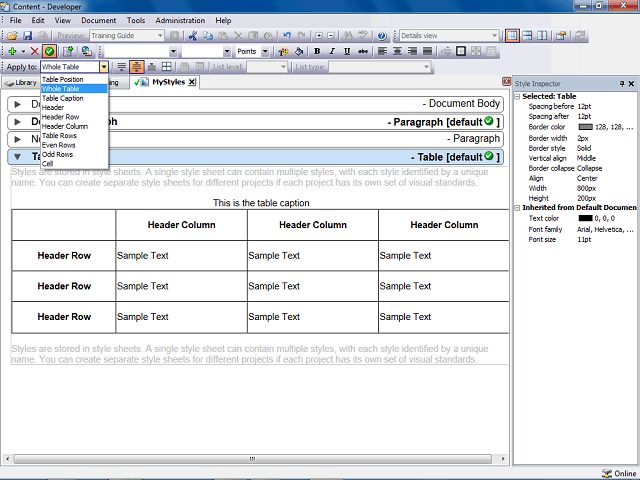Click the black Text color swatch
Viewport: 640px width, 480px height.
pos(585,218)
